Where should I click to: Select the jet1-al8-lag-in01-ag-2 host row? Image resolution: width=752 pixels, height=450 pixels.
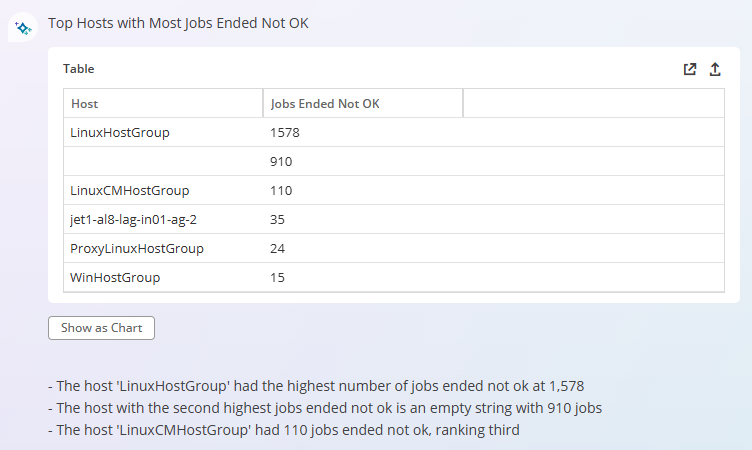(x=394, y=219)
